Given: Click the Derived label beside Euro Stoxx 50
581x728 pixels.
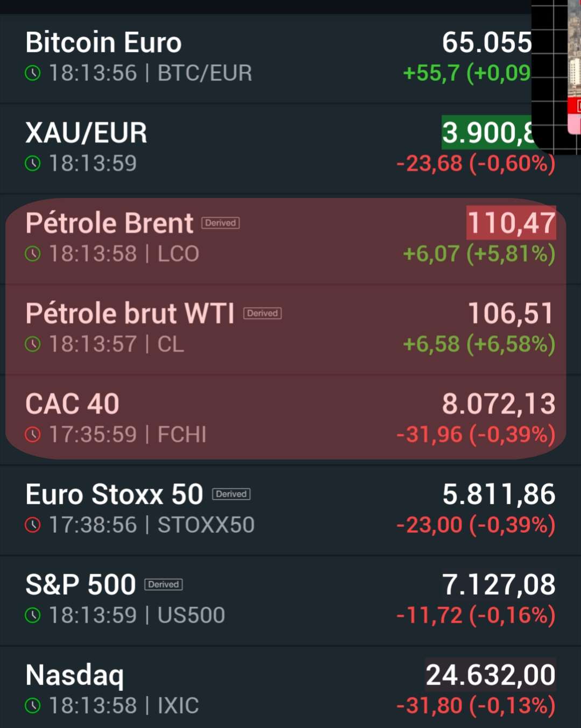Looking at the screenshot, I should [231, 494].
